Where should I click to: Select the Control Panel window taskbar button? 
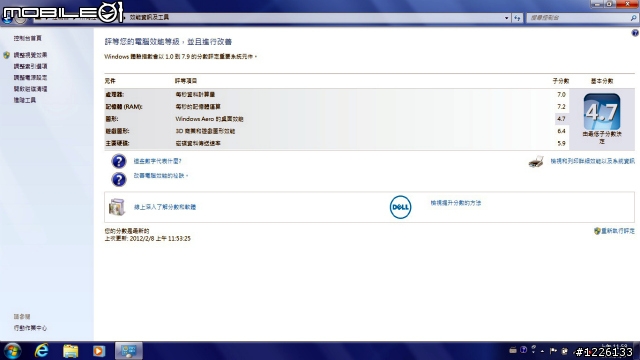pos(129,351)
